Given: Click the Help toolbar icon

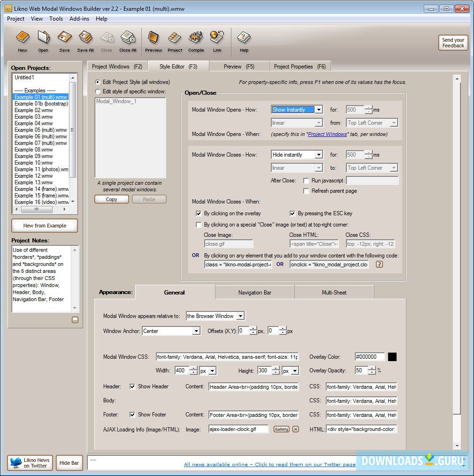Looking at the screenshot, I should 244,40.
